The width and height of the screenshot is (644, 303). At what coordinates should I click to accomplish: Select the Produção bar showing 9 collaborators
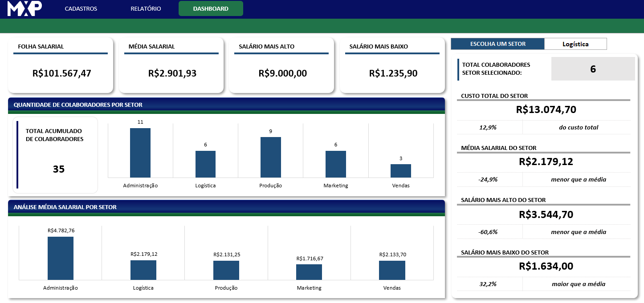(x=270, y=158)
